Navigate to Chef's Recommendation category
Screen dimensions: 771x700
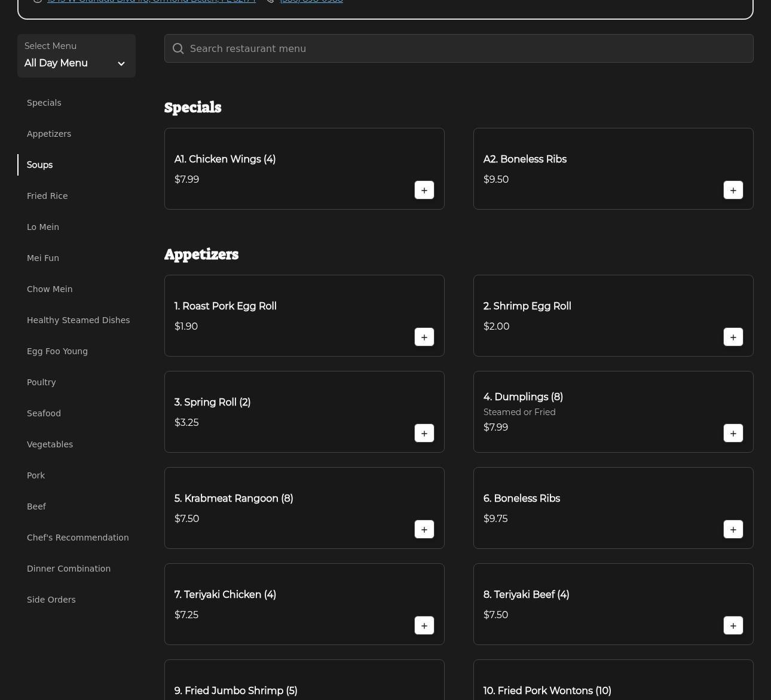pos(78,538)
